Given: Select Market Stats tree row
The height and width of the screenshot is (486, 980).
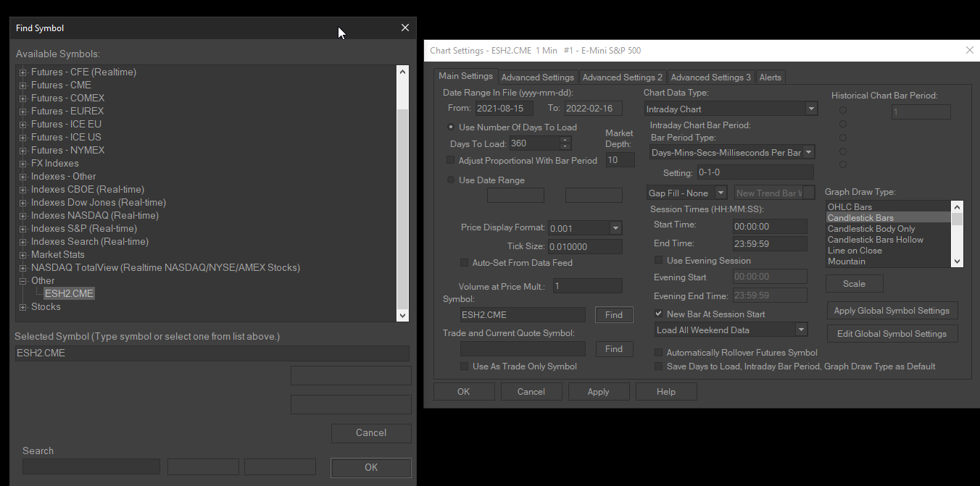Looking at the screenshot, I should [x=57, y=254].
